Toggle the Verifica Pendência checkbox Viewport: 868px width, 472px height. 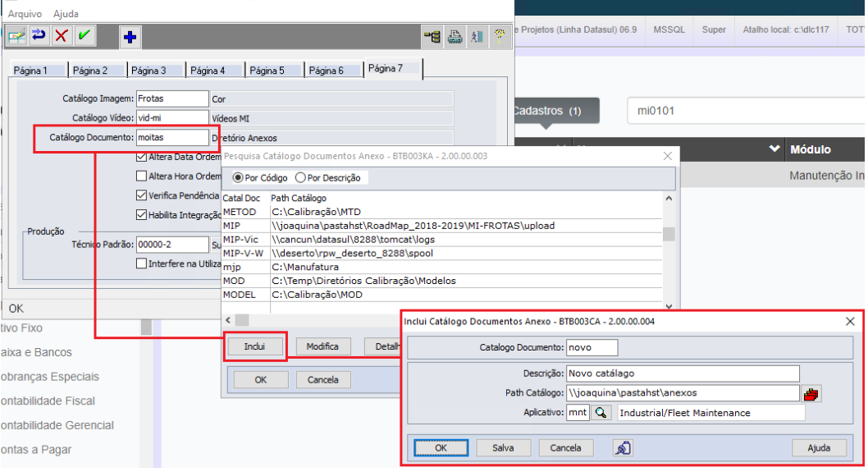click(x=141, y=195)
